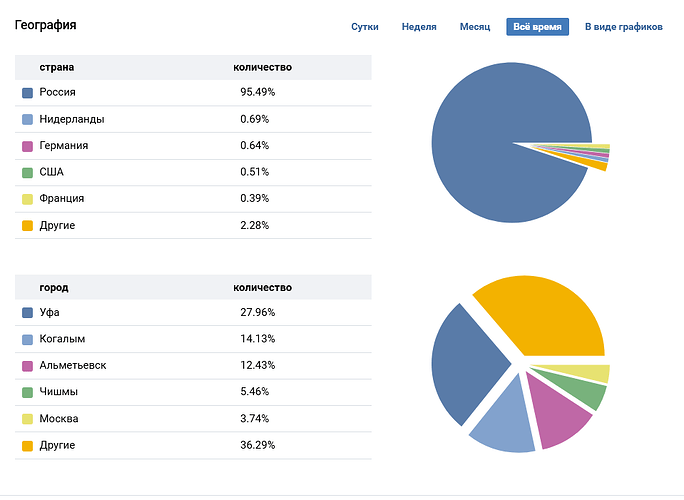684x500 pixels.
Task: Click количество header in country table
Action: [x=262, y=68]
